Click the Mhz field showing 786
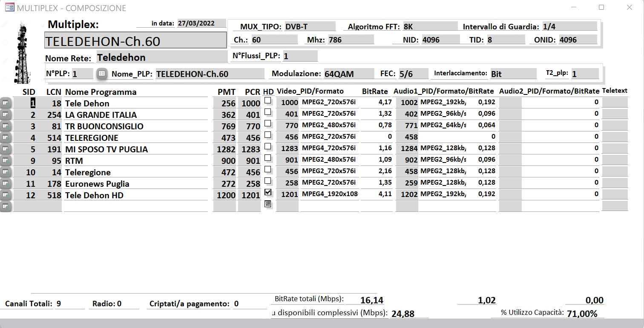This screenshot has width=644, height=328. 351,40
